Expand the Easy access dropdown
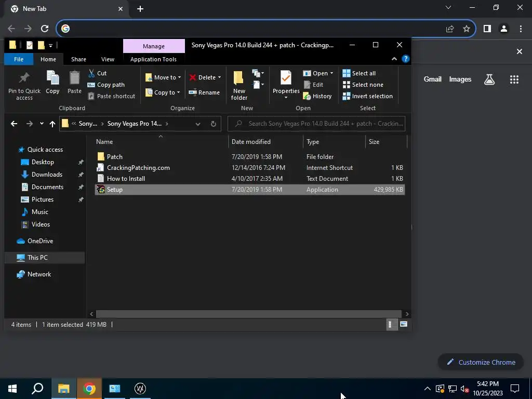Viewport: 532px width, 399px height. (258, 85)
